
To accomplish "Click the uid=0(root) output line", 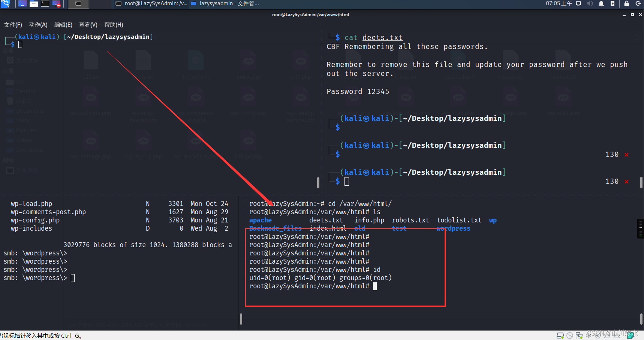I will tap(321, 278).
